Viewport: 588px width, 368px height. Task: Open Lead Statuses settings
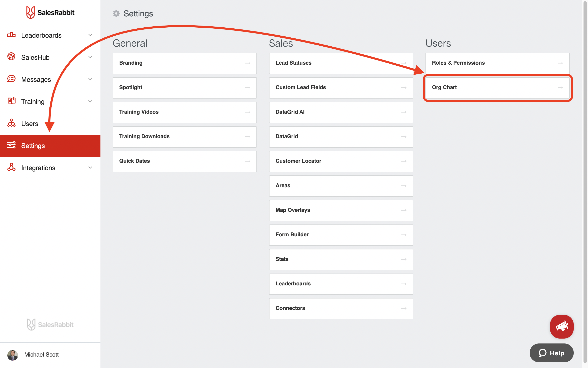coord(341,63)
